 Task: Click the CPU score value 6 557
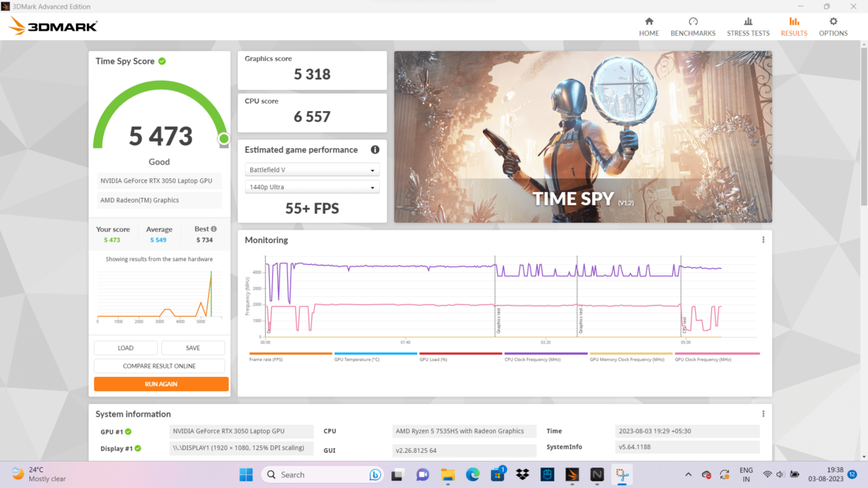(x=312, y=117)
